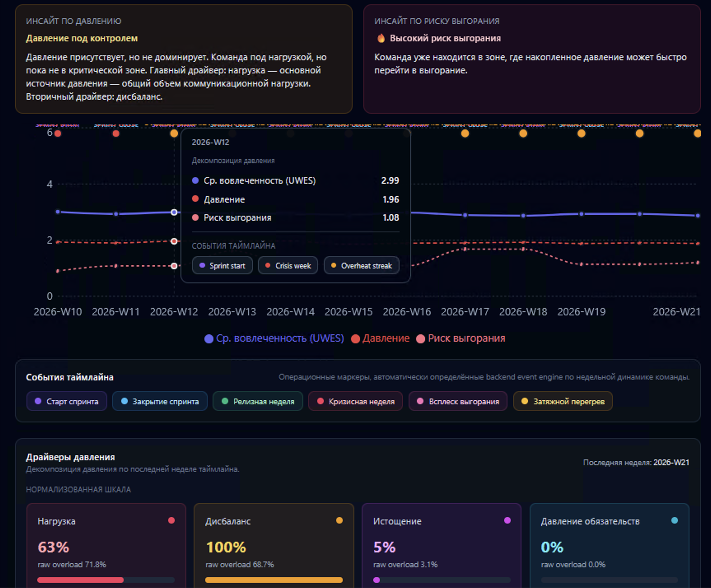Click the Закрытие спринта event chip
Viewport: 711px width, 588px height.
(160, 401)
